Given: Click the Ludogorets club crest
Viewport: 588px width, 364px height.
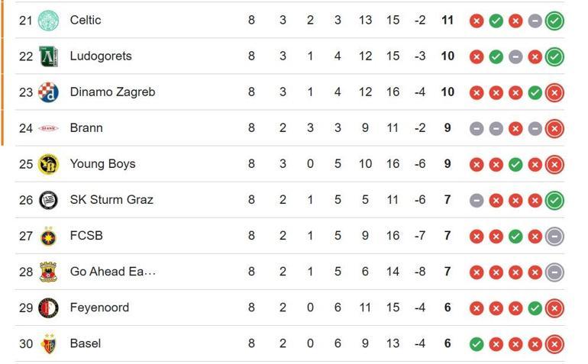Looking at the screenshot, I should (x=48, y=56).
